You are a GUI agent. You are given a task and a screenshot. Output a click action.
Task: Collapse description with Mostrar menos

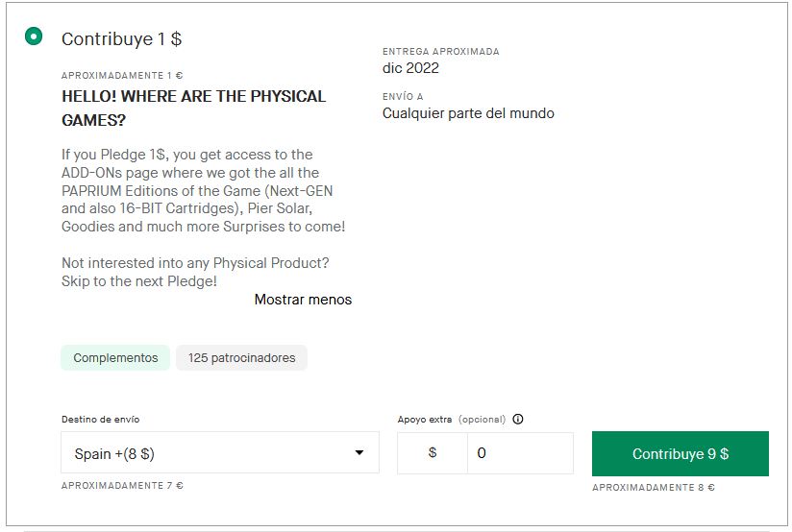coord(303,300)
